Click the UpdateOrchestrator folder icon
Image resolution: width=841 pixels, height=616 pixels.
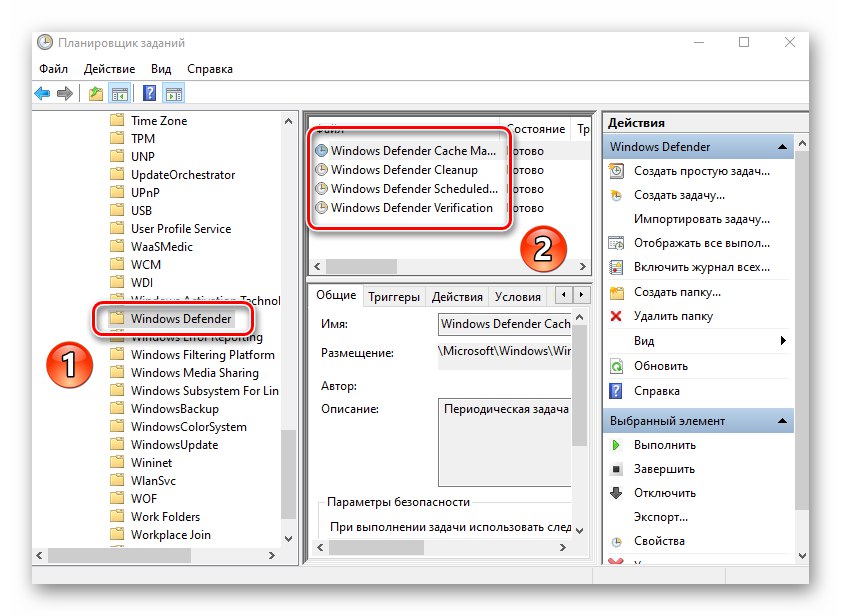(x=117, y=174)
